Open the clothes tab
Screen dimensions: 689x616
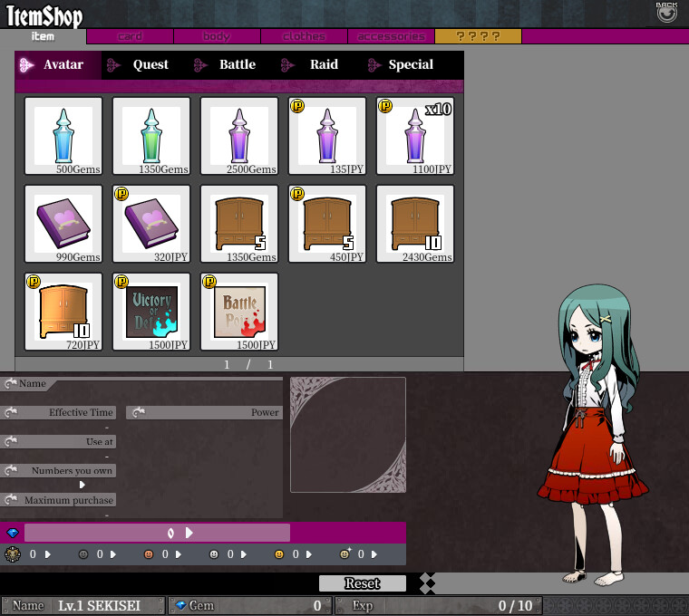pos(304,36)
